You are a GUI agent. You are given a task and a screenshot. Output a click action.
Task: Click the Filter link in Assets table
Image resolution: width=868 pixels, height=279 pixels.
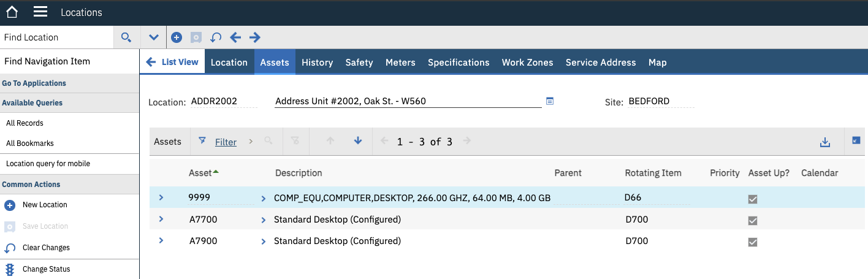click(x=226, y=142)
